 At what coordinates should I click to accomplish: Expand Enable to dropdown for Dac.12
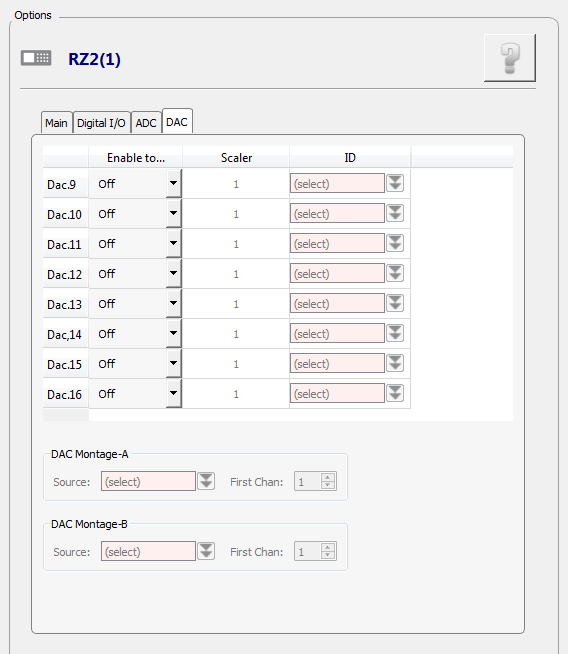coord(173,274)
